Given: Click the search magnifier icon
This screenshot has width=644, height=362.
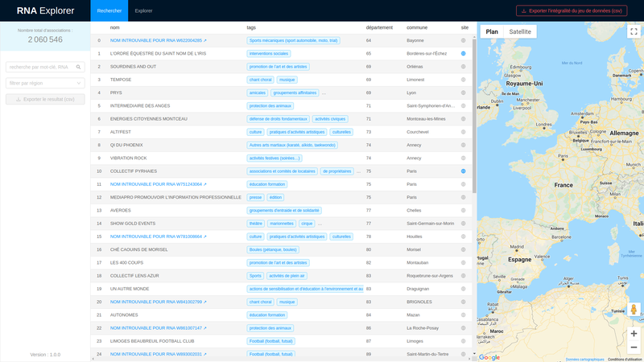Looking at the screenshot, I should click(78, 67).
